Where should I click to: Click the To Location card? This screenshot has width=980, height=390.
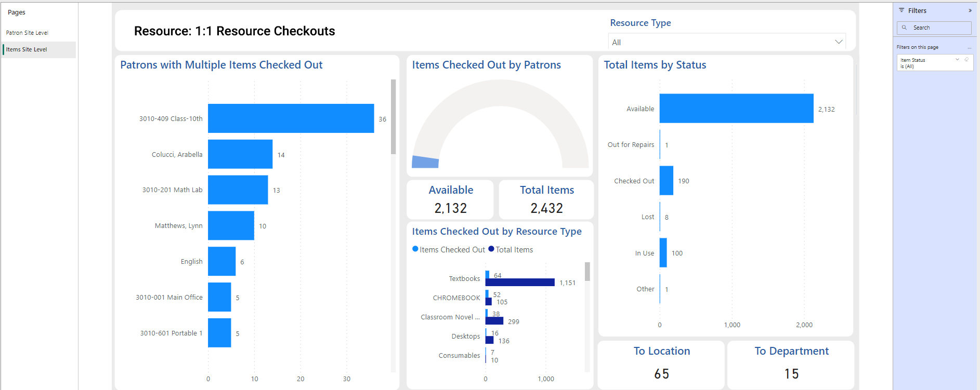pyautogui.click(x=661, y=364)
